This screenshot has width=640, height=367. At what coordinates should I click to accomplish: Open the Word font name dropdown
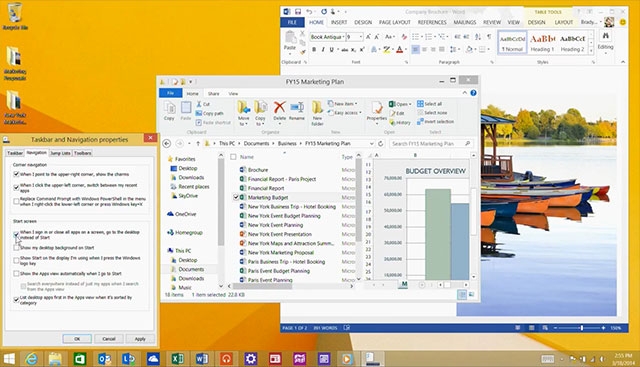pyautogui.click(x=344, y=37)
